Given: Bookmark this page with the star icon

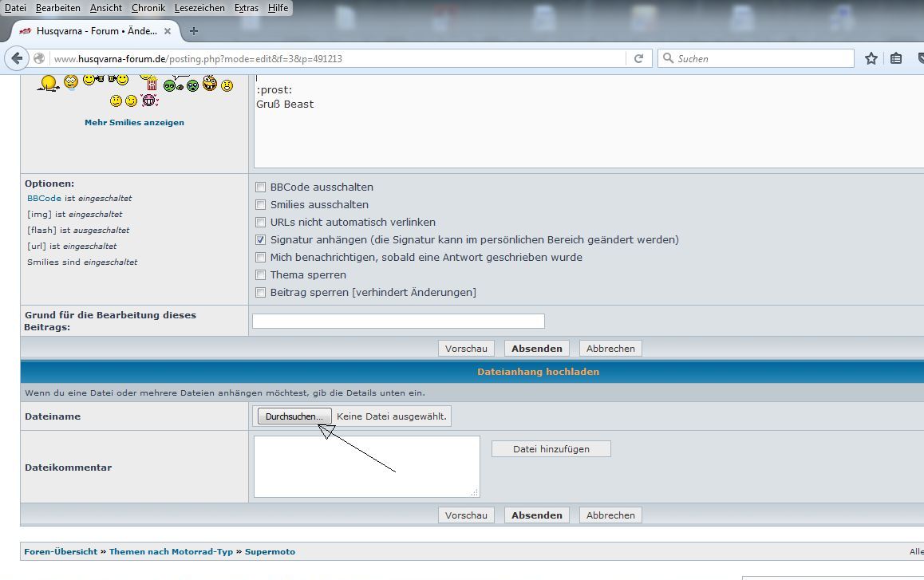Looking at the screenshot, I should coord(871,58).
